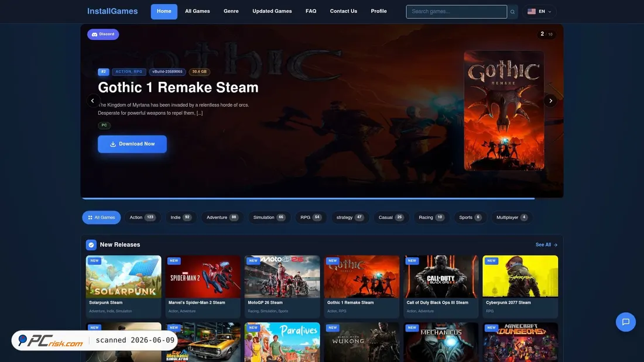Screen dimensions: 644x362
Task: Click the hero slideshow progress bar
Action: click(x=309, y=199)
